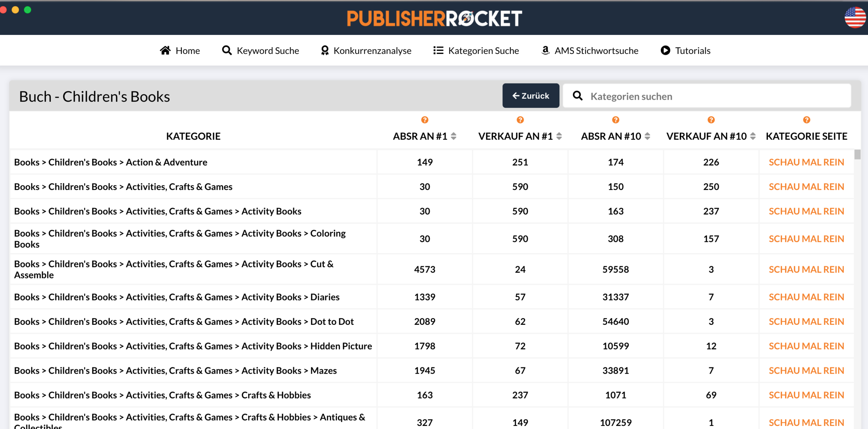Click the table vertical scrollbar thumb
Image resolution: width=868 pixels, height=429 pixels.
click(x=857, y=154)
